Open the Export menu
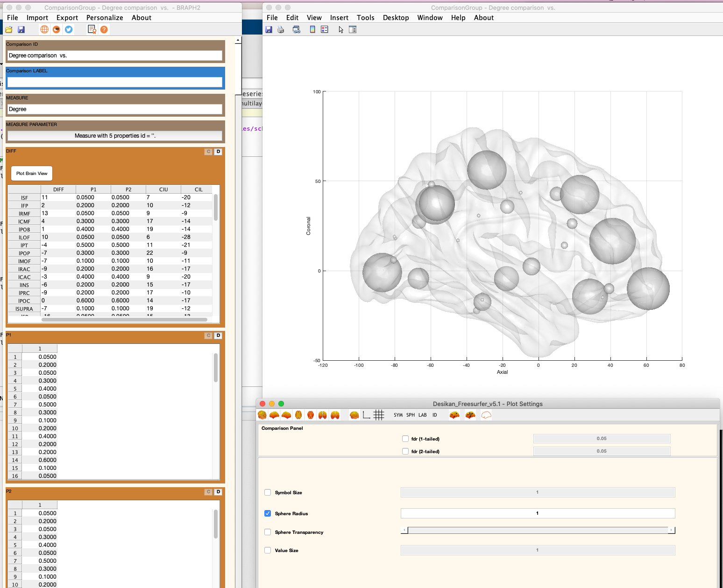The height and width of the screenshot is (588, 723). [x=67, y=18]
